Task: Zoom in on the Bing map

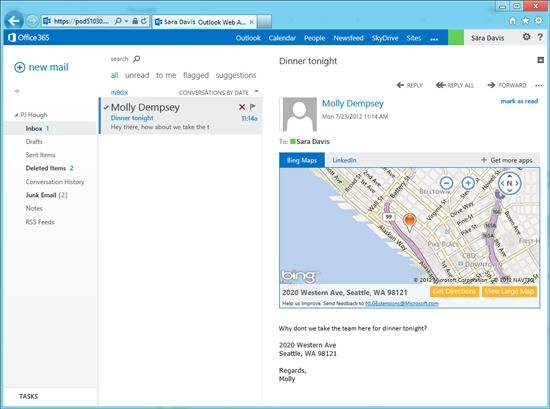Action: pos(468,183)
